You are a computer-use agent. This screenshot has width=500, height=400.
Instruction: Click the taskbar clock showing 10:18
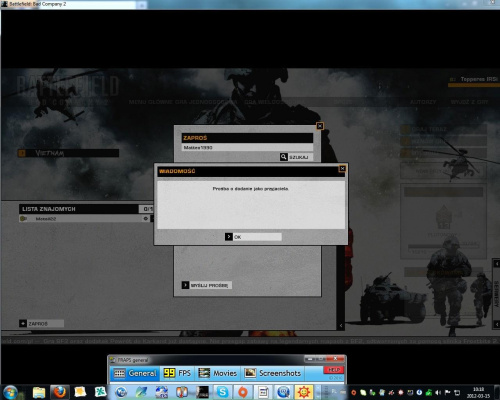pyautogui.click(x=478, y=392)
